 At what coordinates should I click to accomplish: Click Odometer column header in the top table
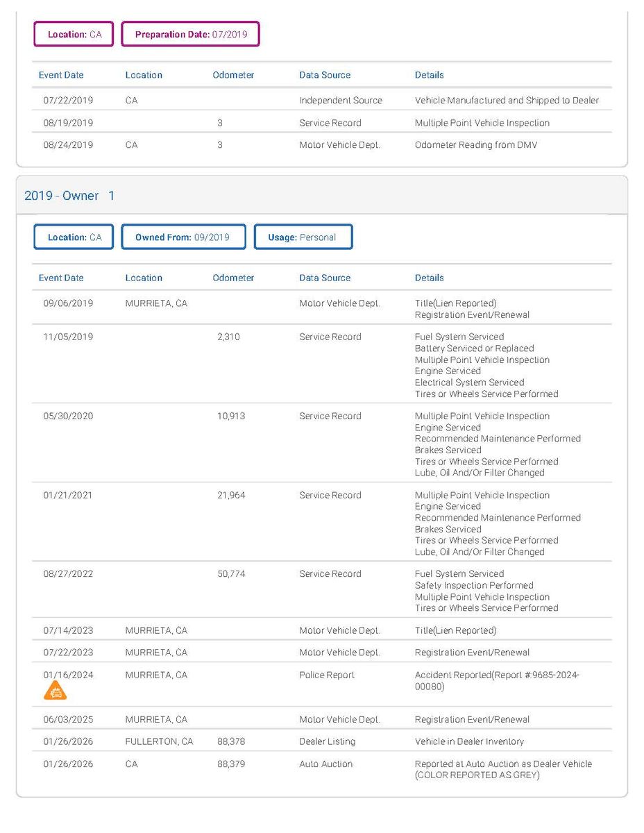233,75
